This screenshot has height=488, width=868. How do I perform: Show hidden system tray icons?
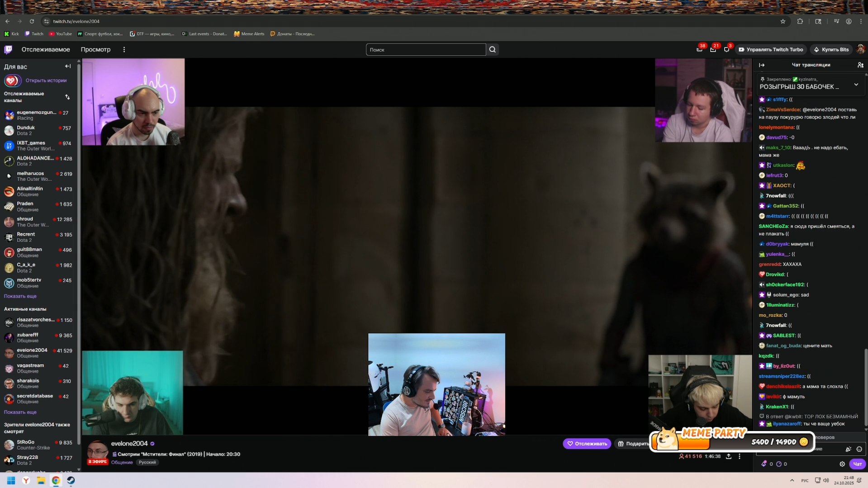coord(792,480)
